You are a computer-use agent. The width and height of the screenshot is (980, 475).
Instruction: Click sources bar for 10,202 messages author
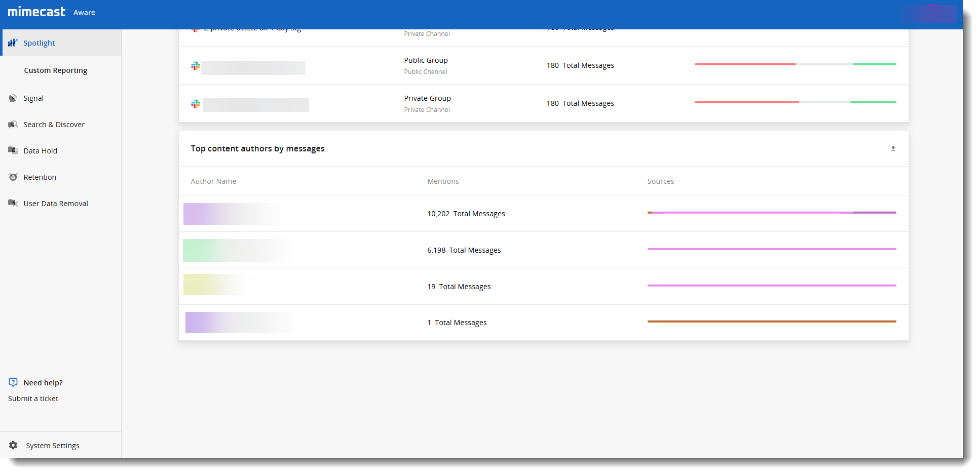point(771,213)
